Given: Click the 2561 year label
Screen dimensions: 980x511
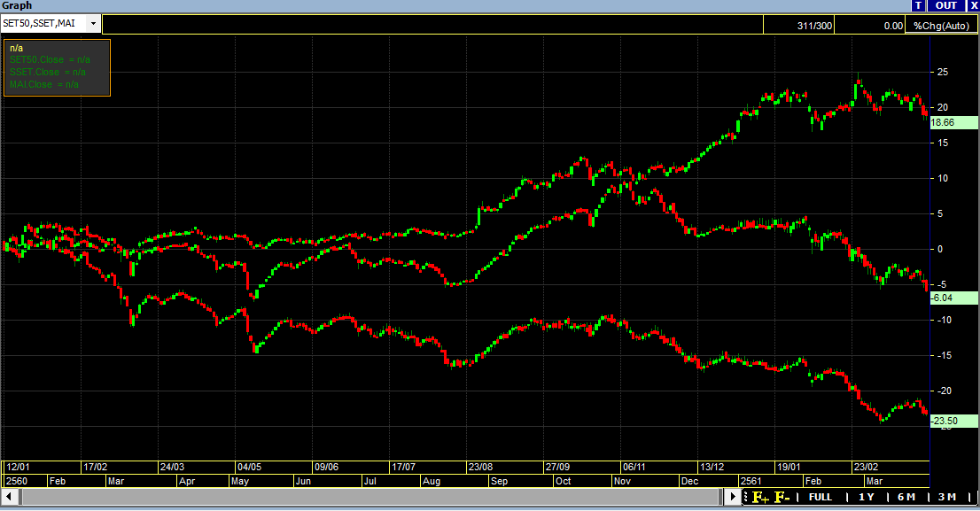Looking at the screenshot, I should [751, 482].
